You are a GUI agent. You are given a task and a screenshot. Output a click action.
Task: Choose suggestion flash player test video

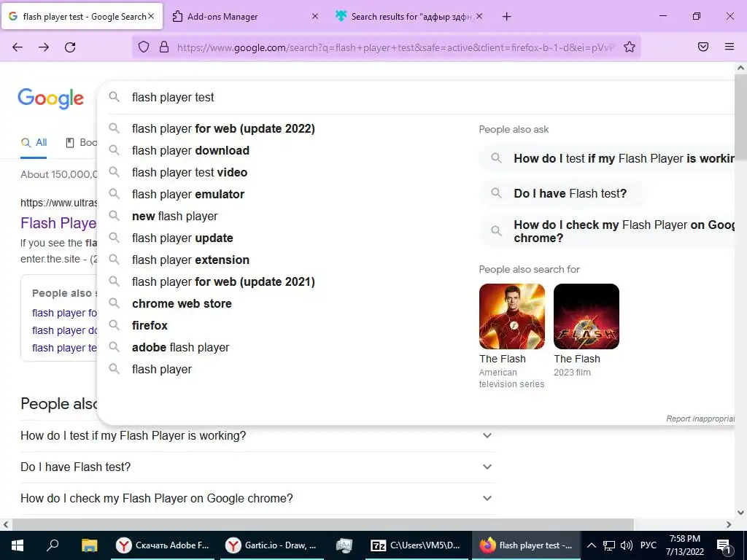(x=190, y=172)
